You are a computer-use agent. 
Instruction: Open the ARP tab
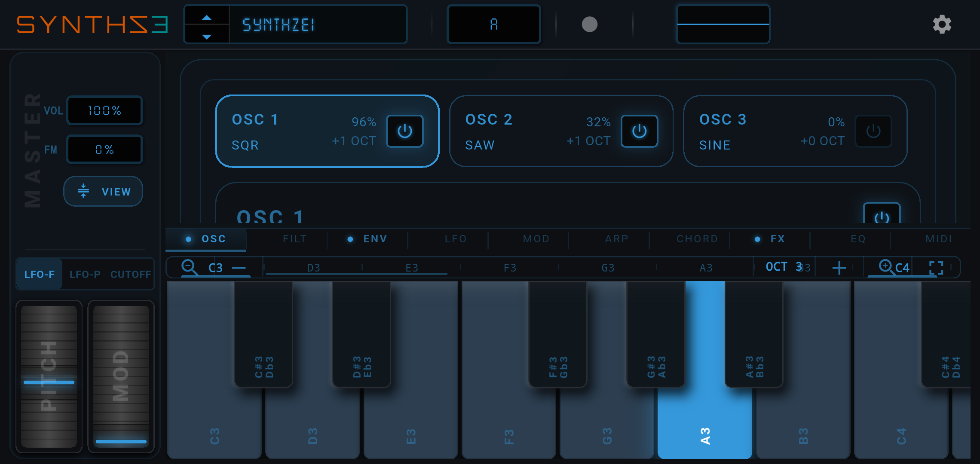[x=617, y=239]
